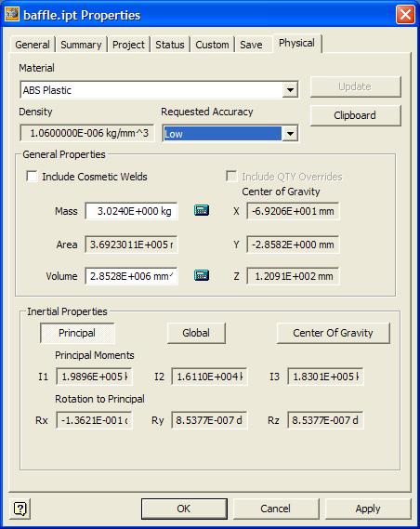The height and width of the screenshot is (529, 420).
Task: Click the "Requested Accuracy" label
Action: click(207, 112)
